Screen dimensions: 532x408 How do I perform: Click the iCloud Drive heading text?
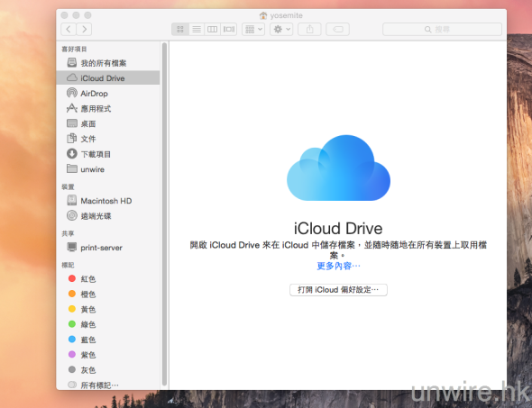coord(338,229)
